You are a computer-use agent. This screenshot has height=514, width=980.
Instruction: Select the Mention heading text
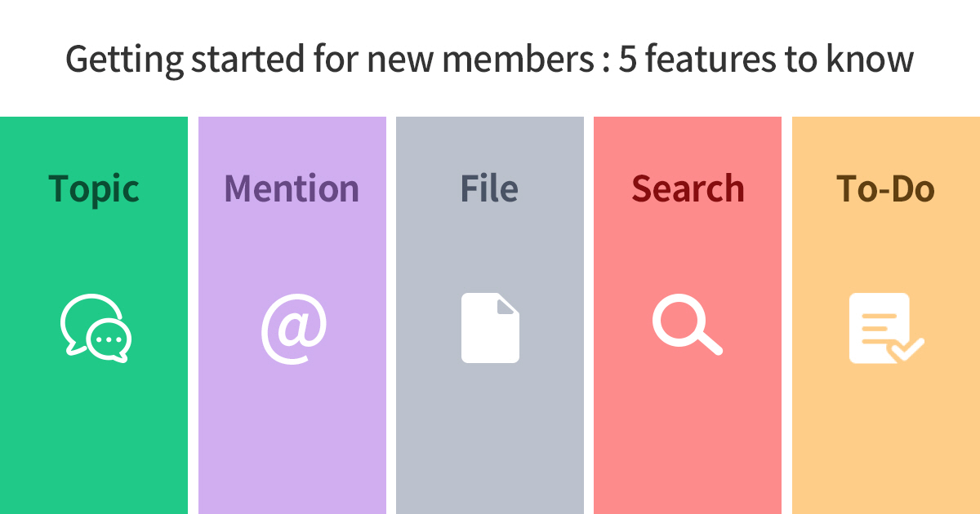pyautogui.click(x=292, y=188)
